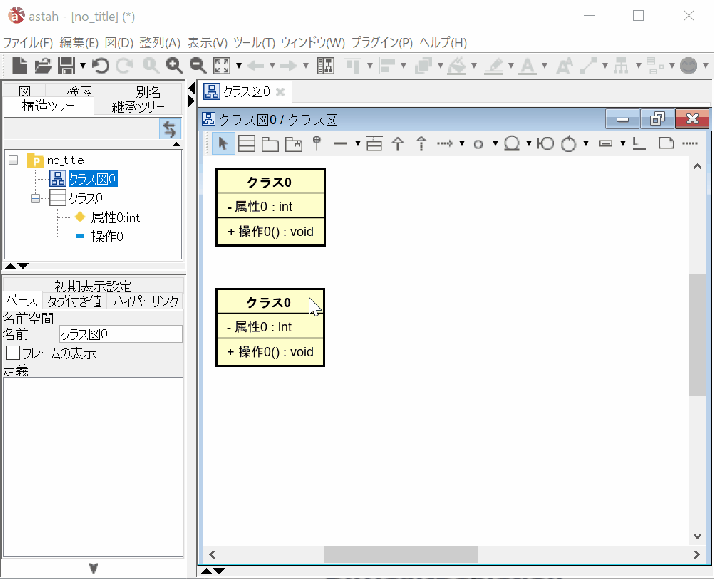Screen dimensions: 714x579
Task: Open the diagram list management icon
Action: pos(325,66)
